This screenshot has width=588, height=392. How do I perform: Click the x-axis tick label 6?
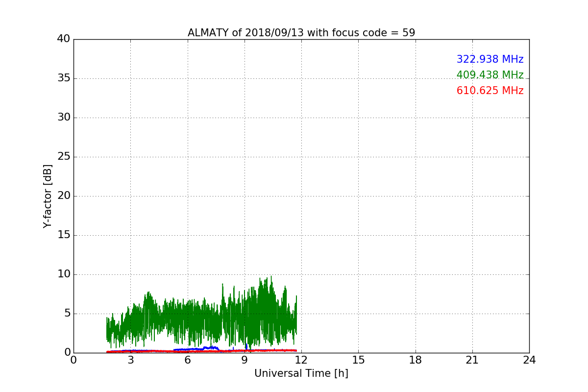[x=187, y=360]
